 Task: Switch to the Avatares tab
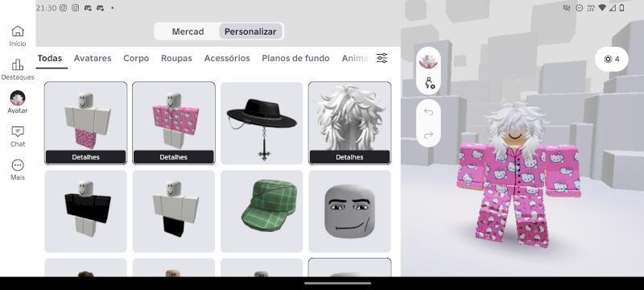coord(93,58)
